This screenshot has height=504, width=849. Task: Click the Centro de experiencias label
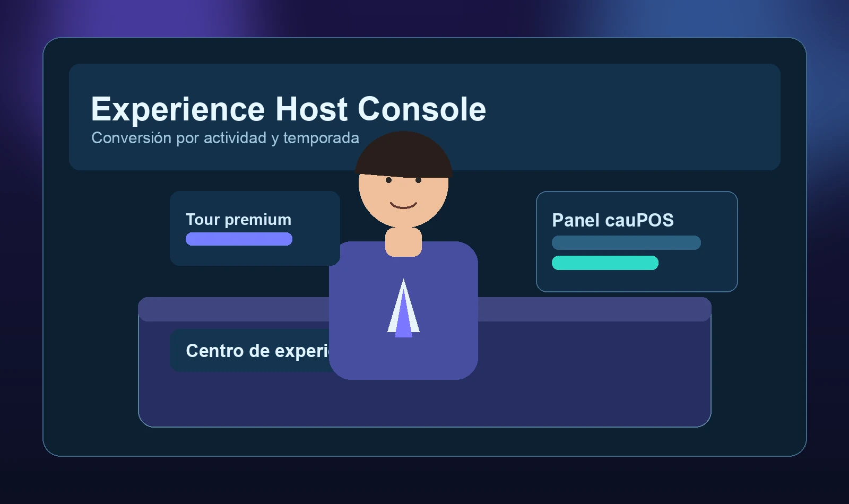tap(260, 351)
